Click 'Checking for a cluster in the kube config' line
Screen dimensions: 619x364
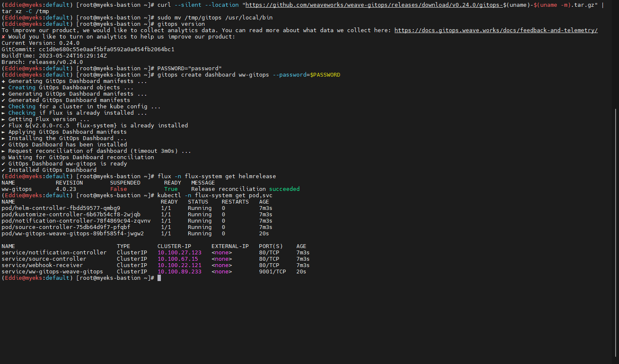click(81, 107)
